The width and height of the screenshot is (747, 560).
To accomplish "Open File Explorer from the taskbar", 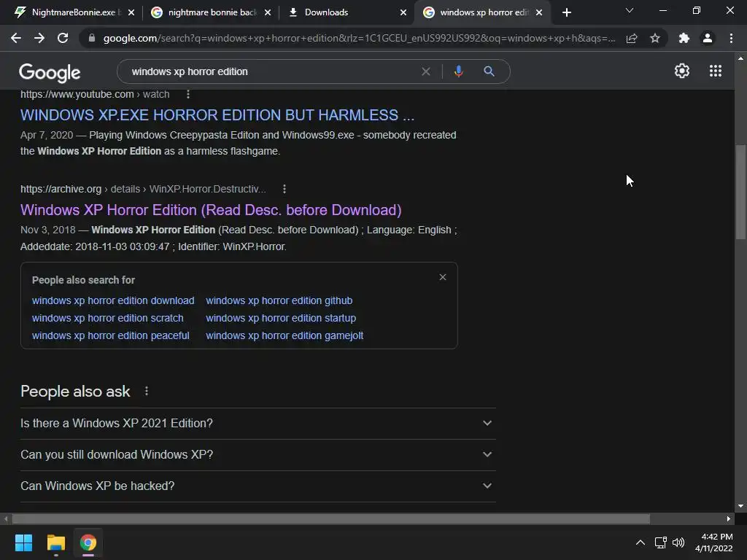I will pos(55,542).
